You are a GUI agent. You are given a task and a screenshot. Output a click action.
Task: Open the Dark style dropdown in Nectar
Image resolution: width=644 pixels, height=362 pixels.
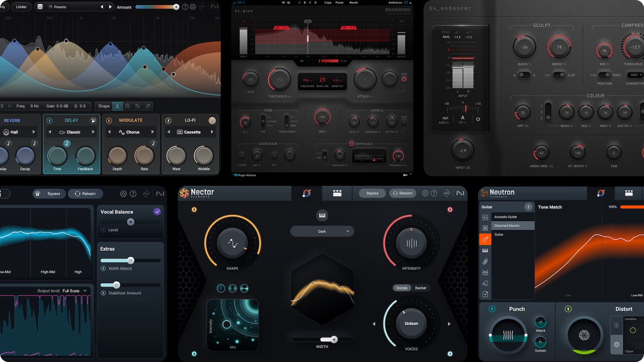[322, 231]
